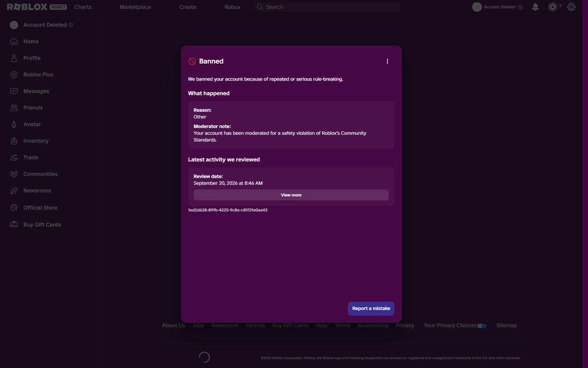Open the Help footer link
The image size is (588, 368).
(x=322, y=325)
